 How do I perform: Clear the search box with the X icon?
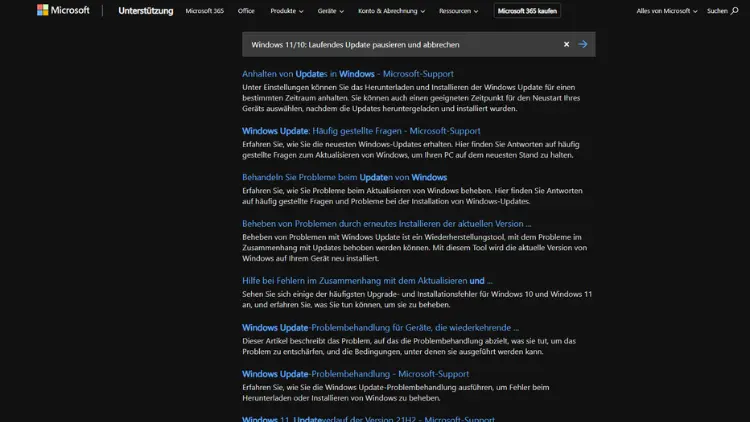pos(566,44)
